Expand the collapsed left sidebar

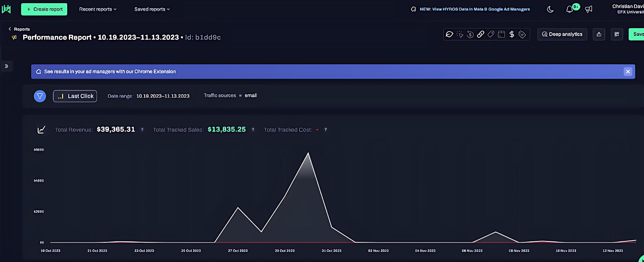click(7, 66)
